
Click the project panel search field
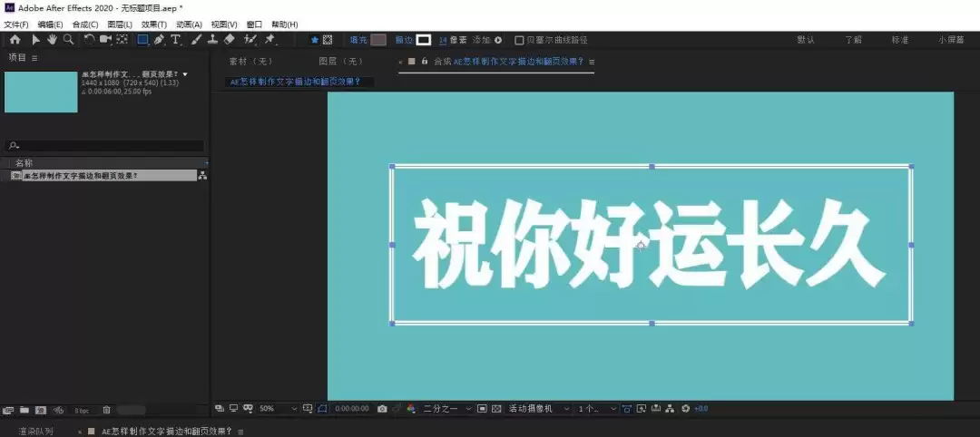[x=105, y=145]
